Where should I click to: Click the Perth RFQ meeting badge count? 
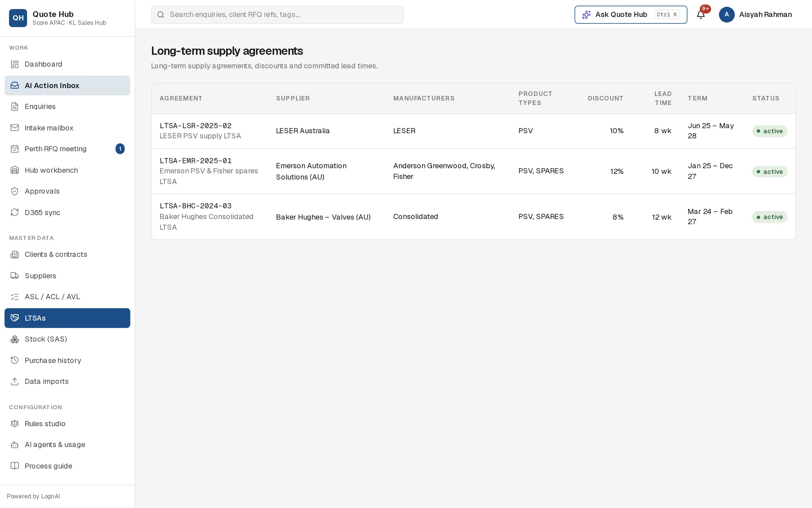pyautogui.click(x=120, y=149)
